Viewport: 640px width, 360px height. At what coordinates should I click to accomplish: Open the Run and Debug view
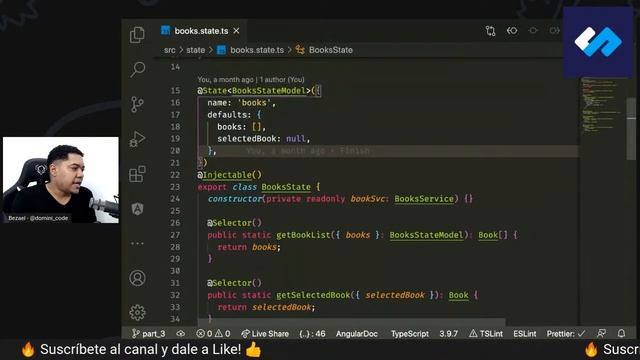click(x=137, y=139)
